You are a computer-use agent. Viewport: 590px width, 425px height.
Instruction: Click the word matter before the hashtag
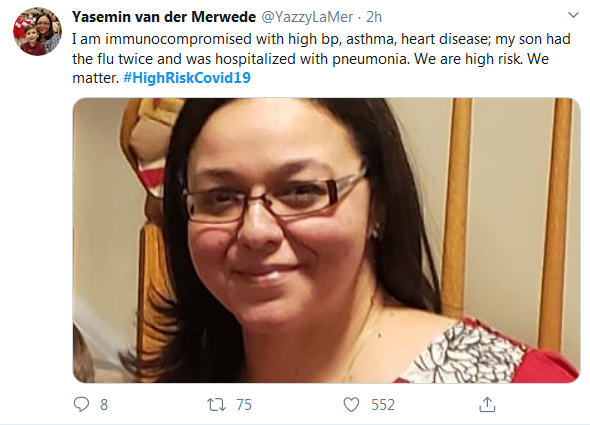(x=96, y=78)
